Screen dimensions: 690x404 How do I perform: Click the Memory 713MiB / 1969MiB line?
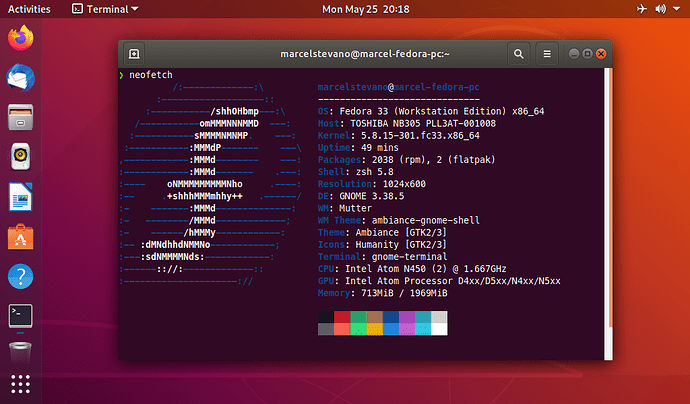coord(382,293)
